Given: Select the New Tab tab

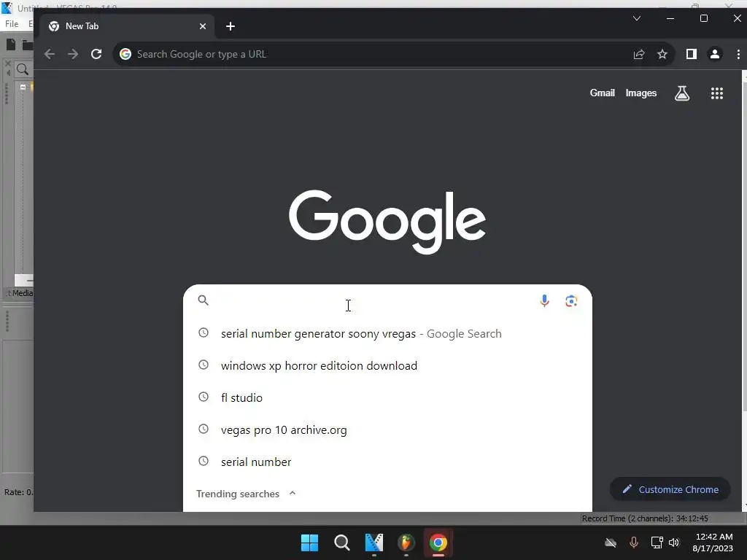Looking at the screenshot, I should (x=126, y=26).
